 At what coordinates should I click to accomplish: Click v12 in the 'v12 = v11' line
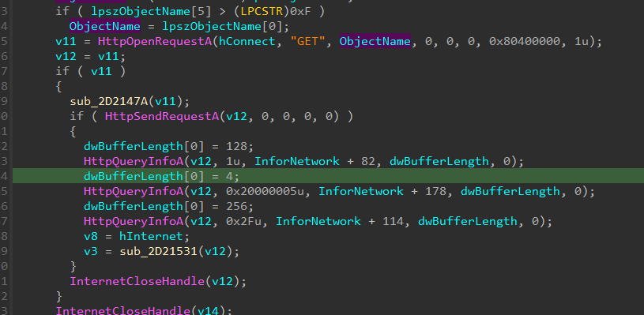66,56
